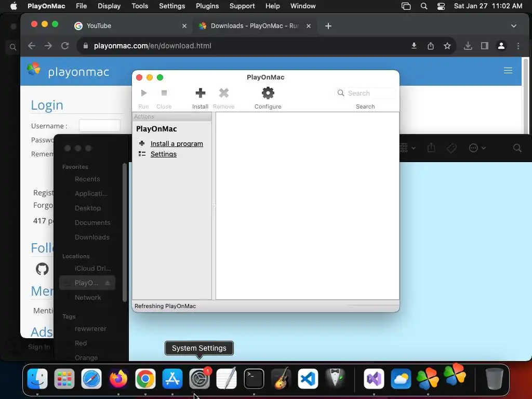Select Network in Finder sidebar
Image resolution: width=532 pixels, height=399 pixels.
point(87,298)
